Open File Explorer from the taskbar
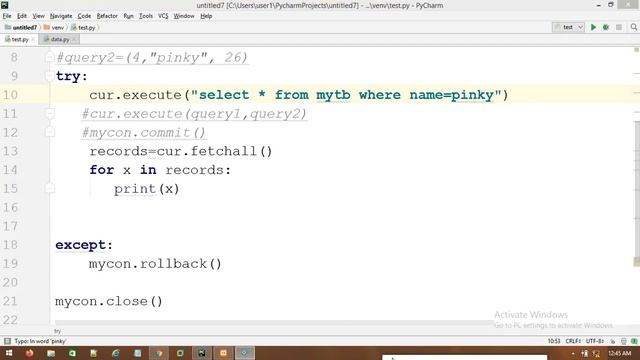The height and width of the screenshot is (360, 640). coord(51,353)
